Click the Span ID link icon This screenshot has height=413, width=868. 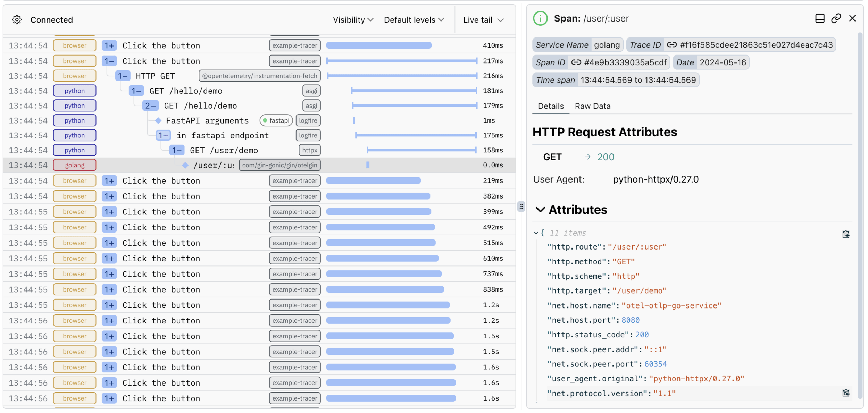click(x=576, y=62)
